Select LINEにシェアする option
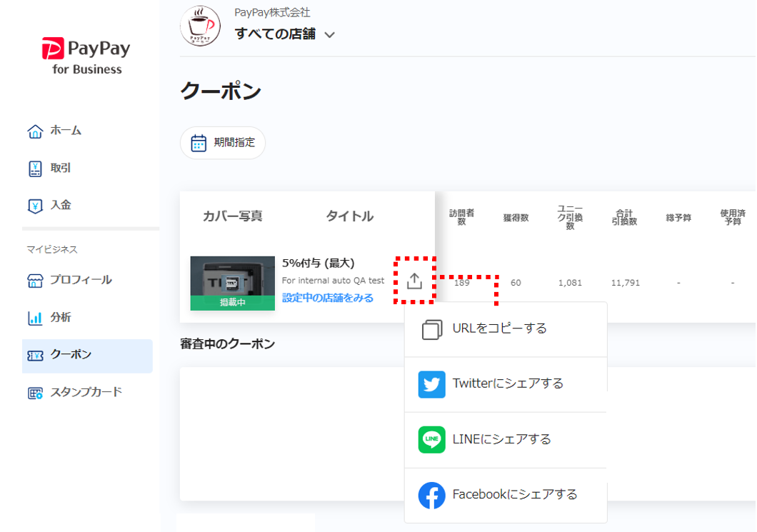Viewport: 757px width, 532px height. click(506, 441)
